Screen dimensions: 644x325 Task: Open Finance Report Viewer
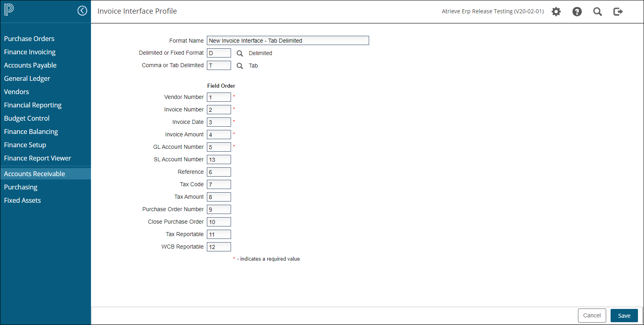(x=37, y=158)
